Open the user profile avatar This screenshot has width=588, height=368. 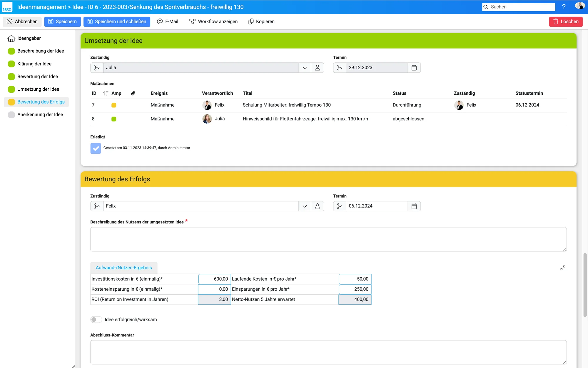tap(579, 6)
